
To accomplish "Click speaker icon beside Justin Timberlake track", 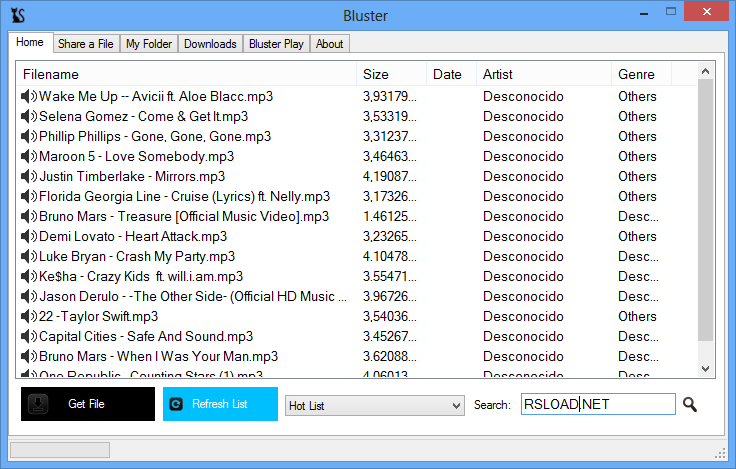I will point(29,177).
